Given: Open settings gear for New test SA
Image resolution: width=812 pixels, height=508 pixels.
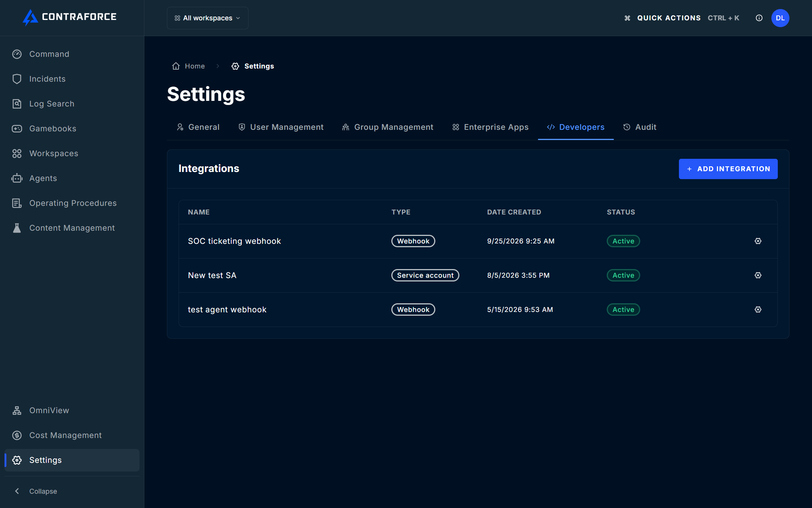Looking at the screenshot, I should [758, 275].
